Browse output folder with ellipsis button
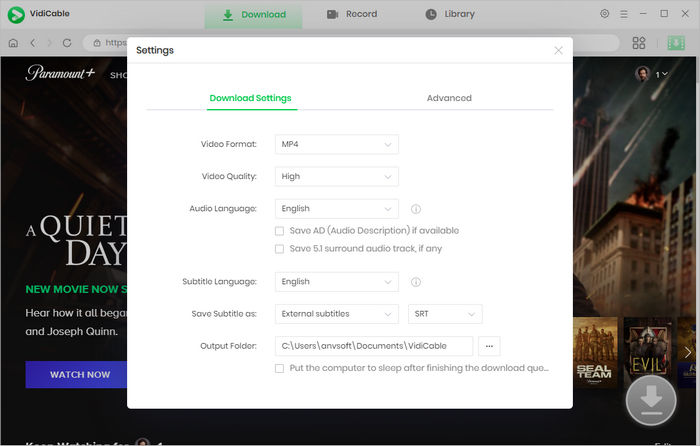Image resolution: width=700 pixels, height=446 pixels. 489,346
